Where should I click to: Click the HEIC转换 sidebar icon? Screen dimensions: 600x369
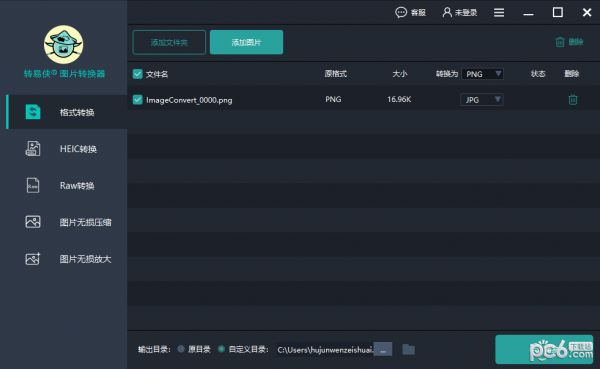(33, 149)
